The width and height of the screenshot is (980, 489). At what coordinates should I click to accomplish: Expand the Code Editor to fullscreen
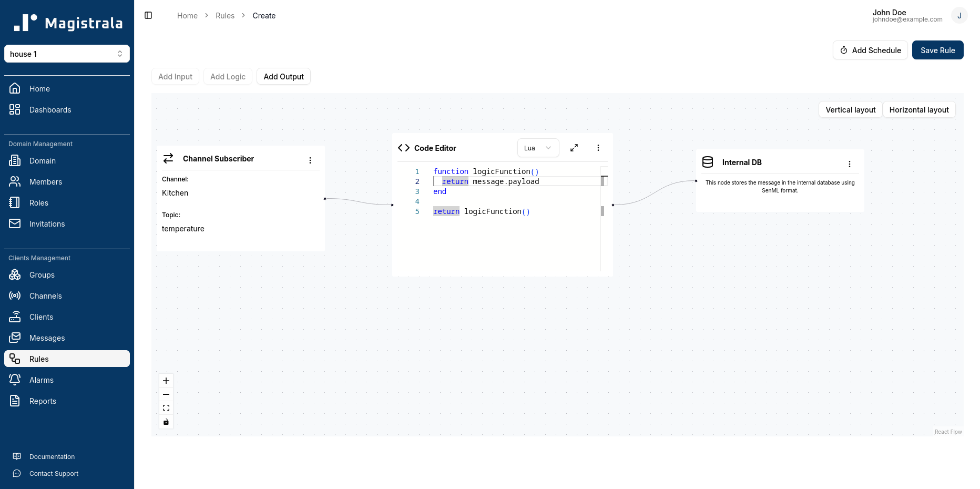[x=574, y=148]
